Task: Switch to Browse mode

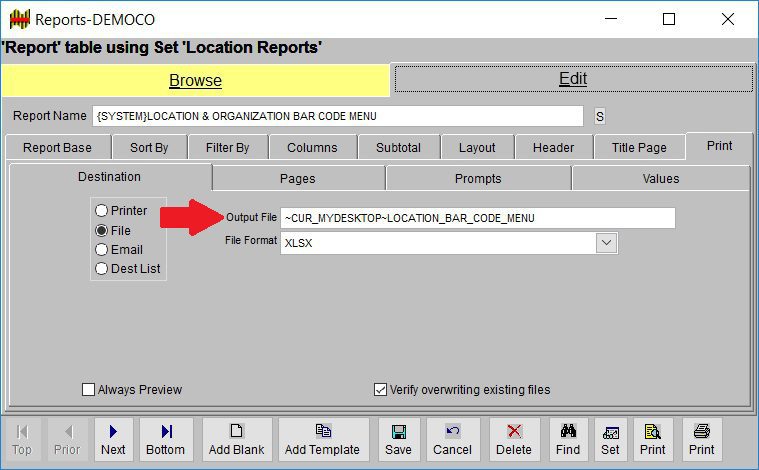Action: [196, 80]
